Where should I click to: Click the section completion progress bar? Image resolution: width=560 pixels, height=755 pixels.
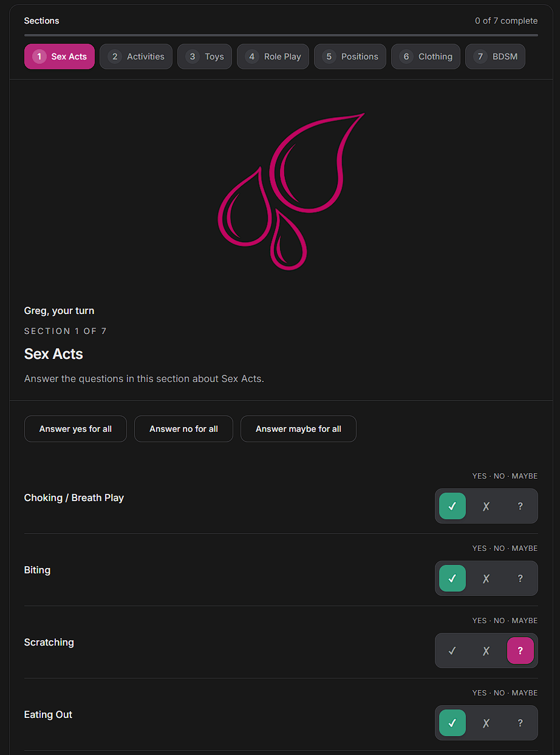(281, 35)
